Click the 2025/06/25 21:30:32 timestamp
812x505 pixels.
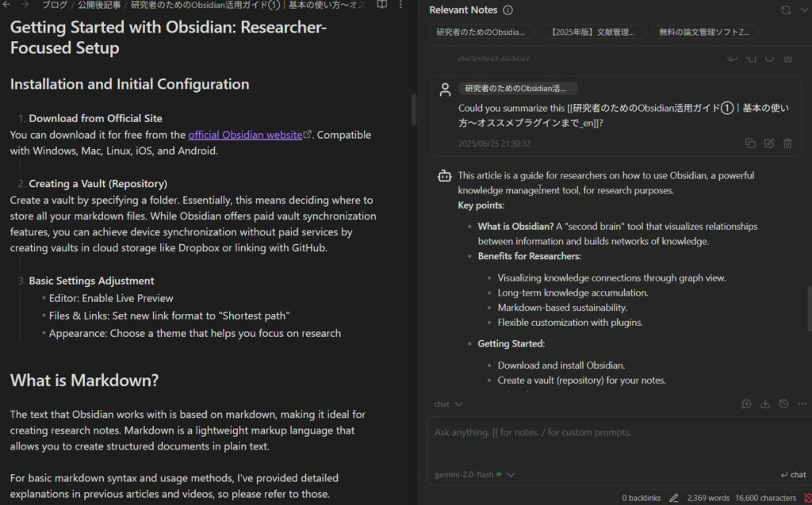[x=494, y=143]
